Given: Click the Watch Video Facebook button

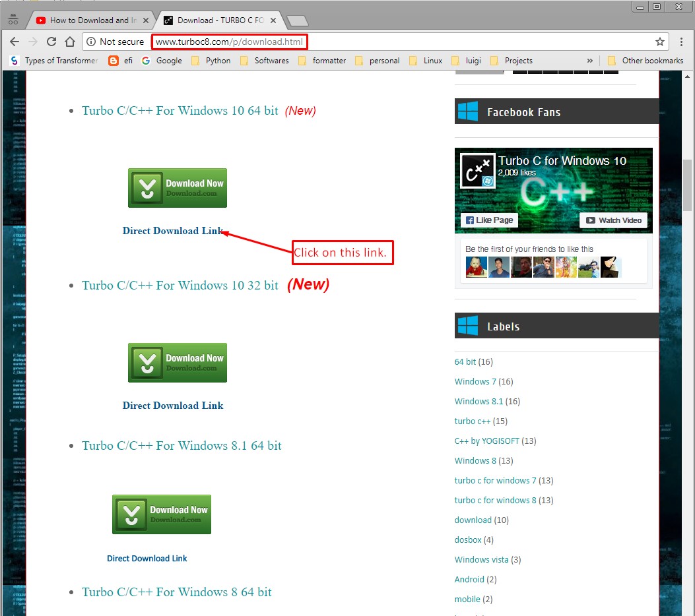Looking at the screenshot, I should 613,220.
